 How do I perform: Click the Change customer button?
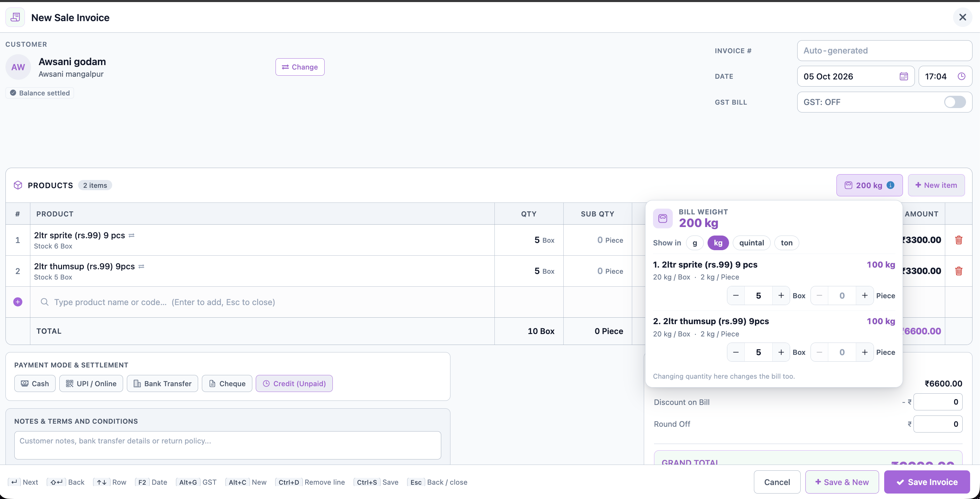click(300, 67)
